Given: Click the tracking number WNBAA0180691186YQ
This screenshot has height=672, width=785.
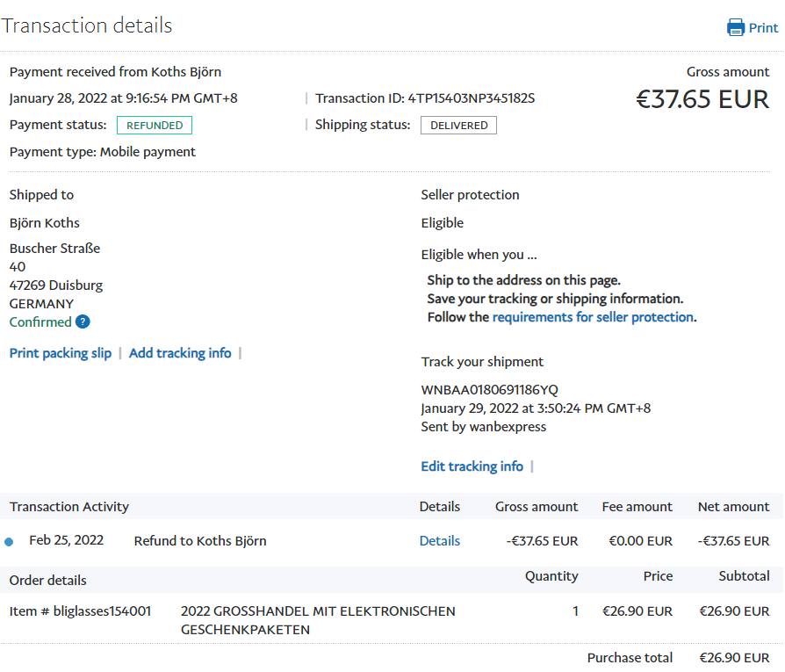Looking at the screenshot, I should 489,389.
